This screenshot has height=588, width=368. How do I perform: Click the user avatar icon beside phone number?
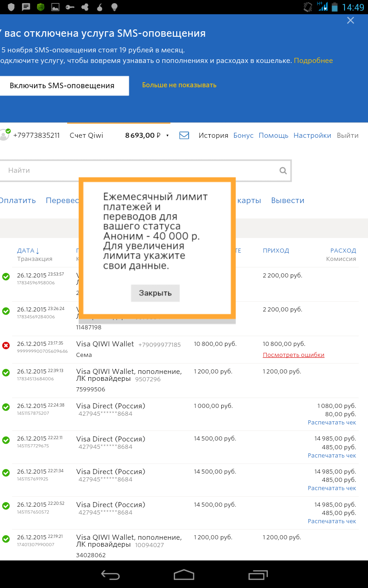5,135
